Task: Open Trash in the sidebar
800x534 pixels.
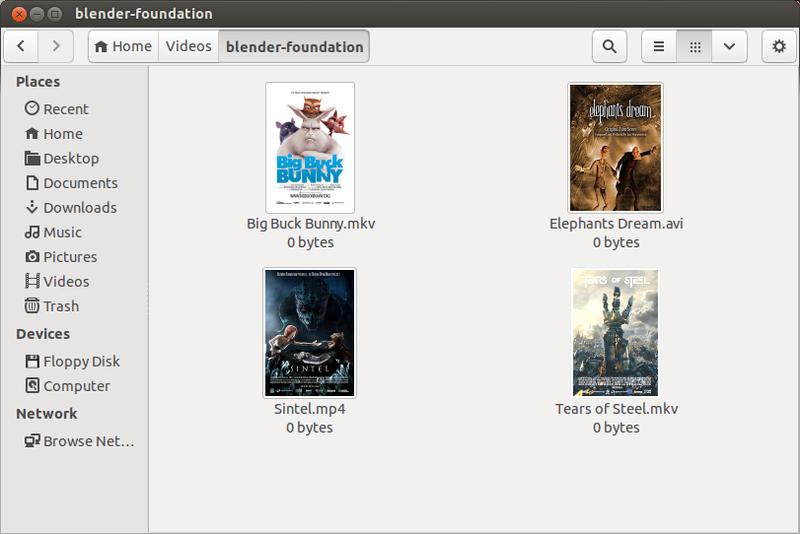Action: (x=74, y=306)
